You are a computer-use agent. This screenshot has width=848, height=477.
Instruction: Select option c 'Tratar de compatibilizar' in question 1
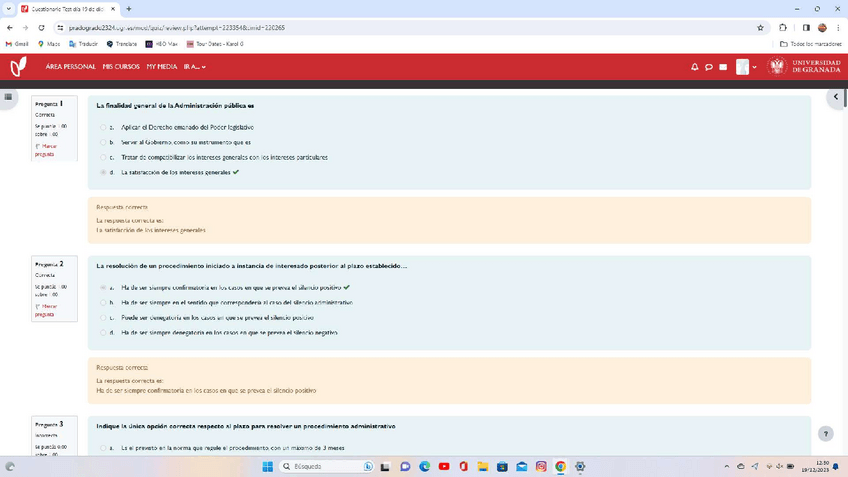pyautogui.click(x=103, y=158)
